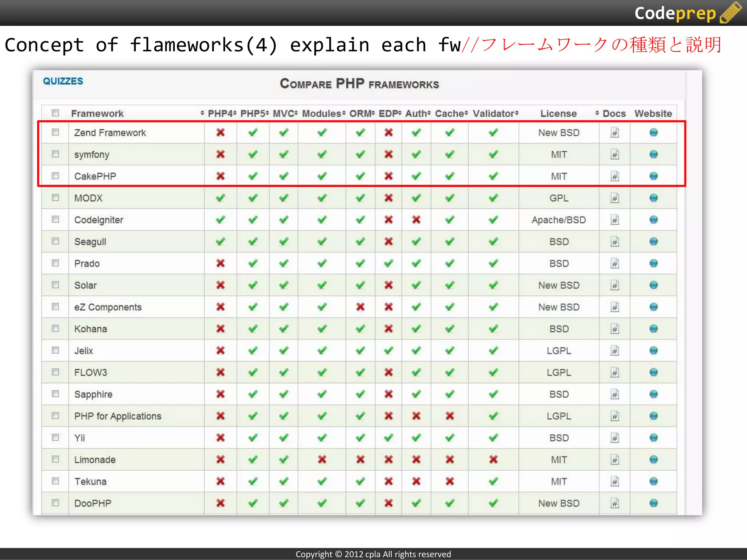Visit the Tekuna website globe icon

coord(653,481)
